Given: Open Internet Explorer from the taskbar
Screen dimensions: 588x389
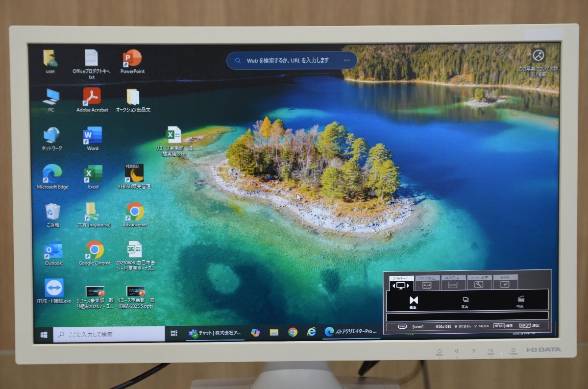Looking at the screenshot, I should coord(311,332).
